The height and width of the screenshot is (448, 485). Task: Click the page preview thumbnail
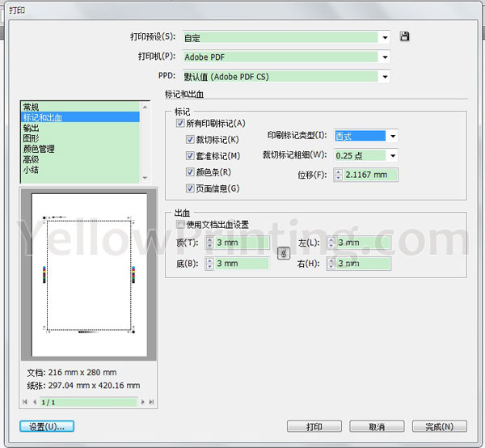pyautogui.click(x=89, y=275)
